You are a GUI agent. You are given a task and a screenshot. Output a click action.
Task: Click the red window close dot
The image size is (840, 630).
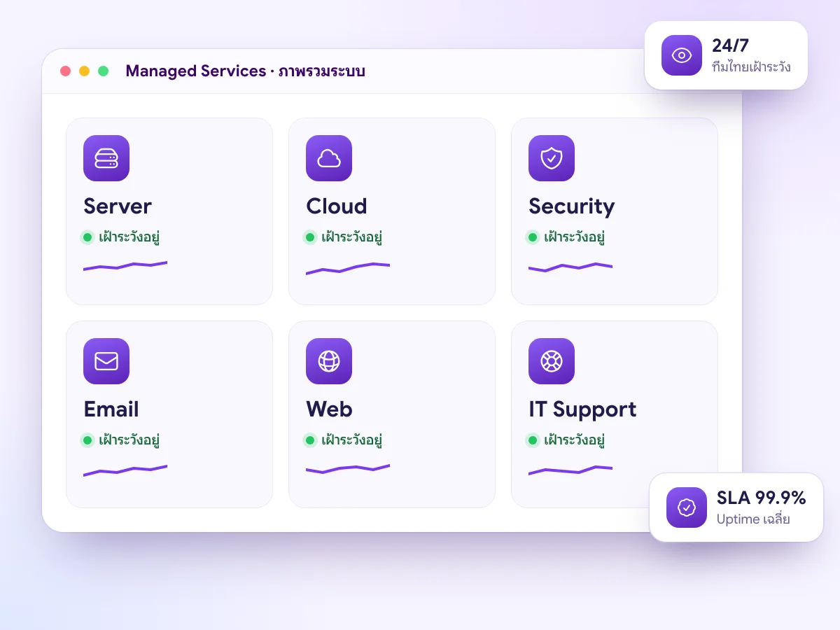[65, 71]
